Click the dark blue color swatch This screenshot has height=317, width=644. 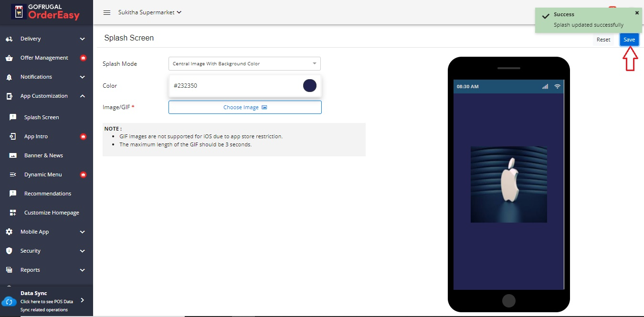tap(310, 86)
